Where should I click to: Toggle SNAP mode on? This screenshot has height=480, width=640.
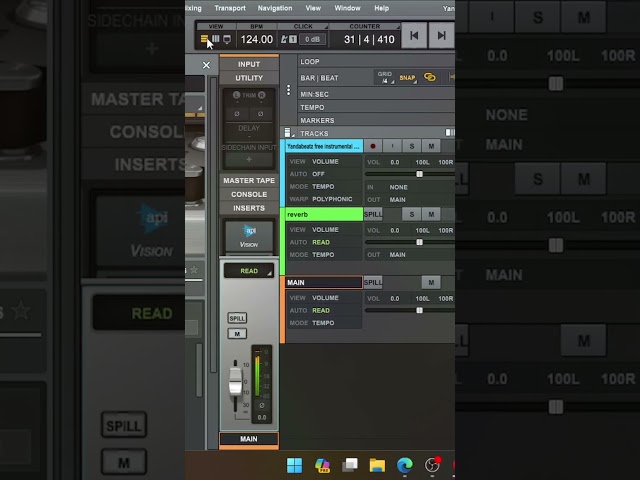coord(407,78)
